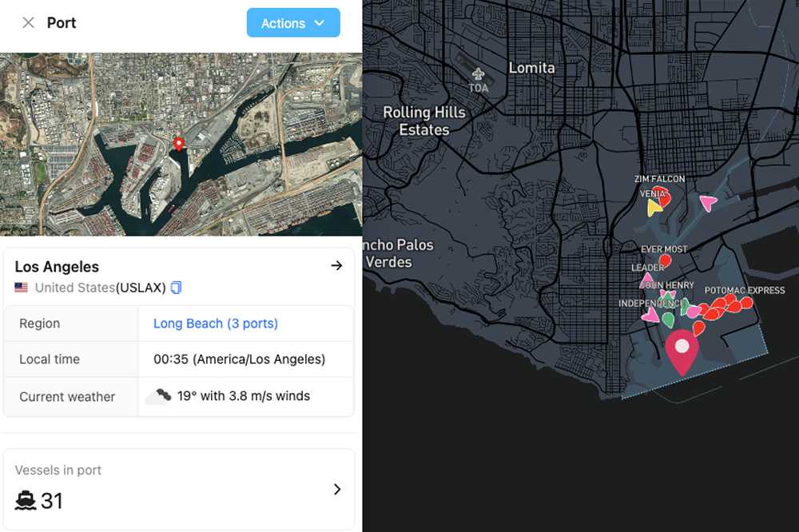
Task: Click the United States flag icon
Action: [x=22, y=288]
